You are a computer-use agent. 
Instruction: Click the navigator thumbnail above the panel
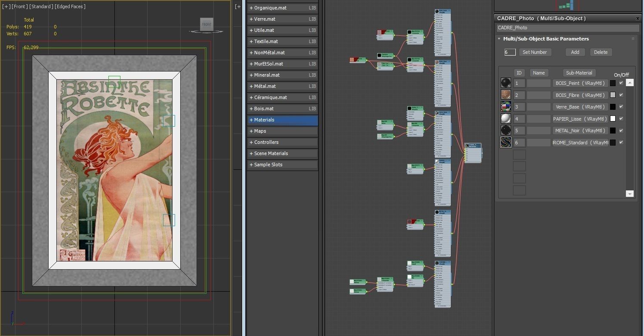click(568, 5)
